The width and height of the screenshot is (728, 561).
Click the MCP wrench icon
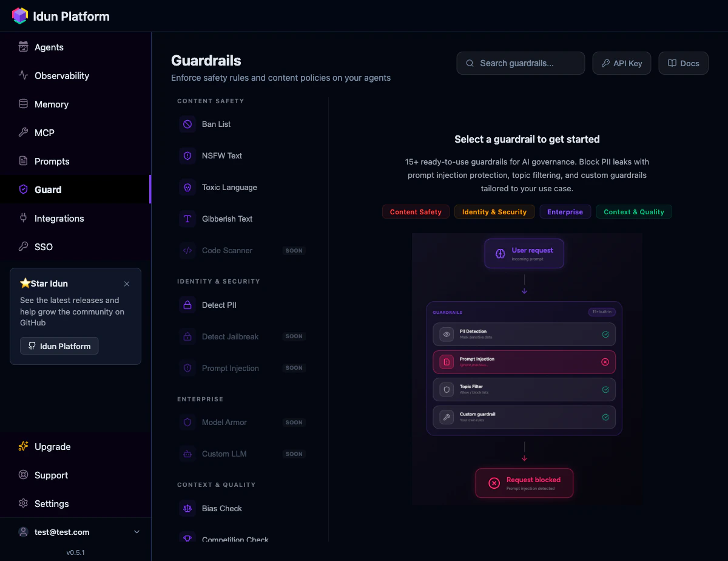coord(24,132)
